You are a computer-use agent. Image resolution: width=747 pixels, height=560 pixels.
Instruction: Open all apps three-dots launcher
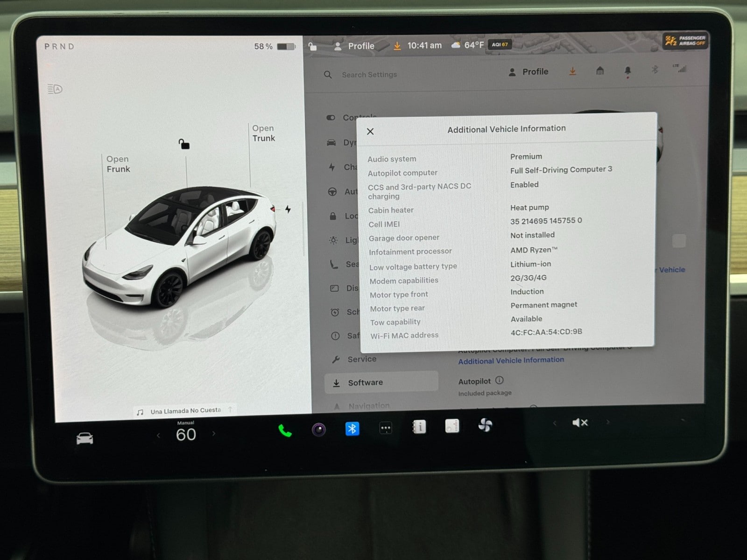[386, 428]
